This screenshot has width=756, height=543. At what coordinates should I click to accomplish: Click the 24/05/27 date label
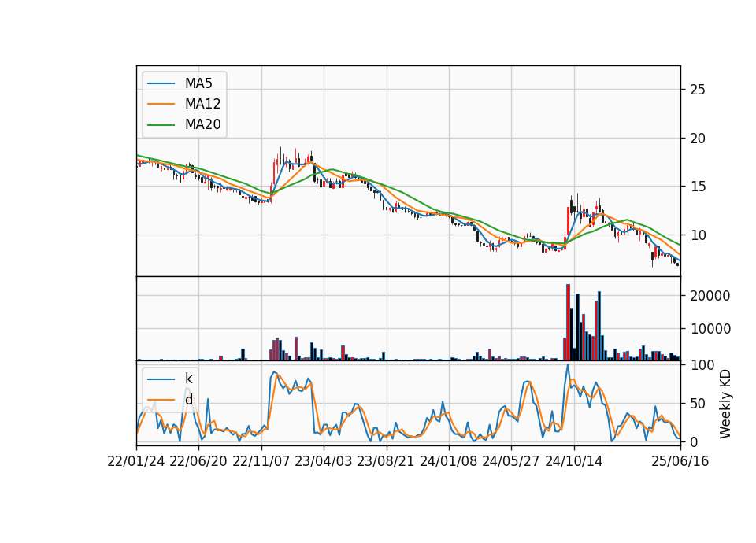(x=511, y=461)
